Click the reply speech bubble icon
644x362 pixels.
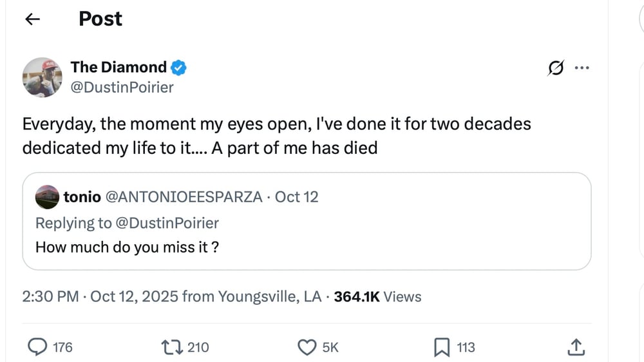tap(39, 348)
